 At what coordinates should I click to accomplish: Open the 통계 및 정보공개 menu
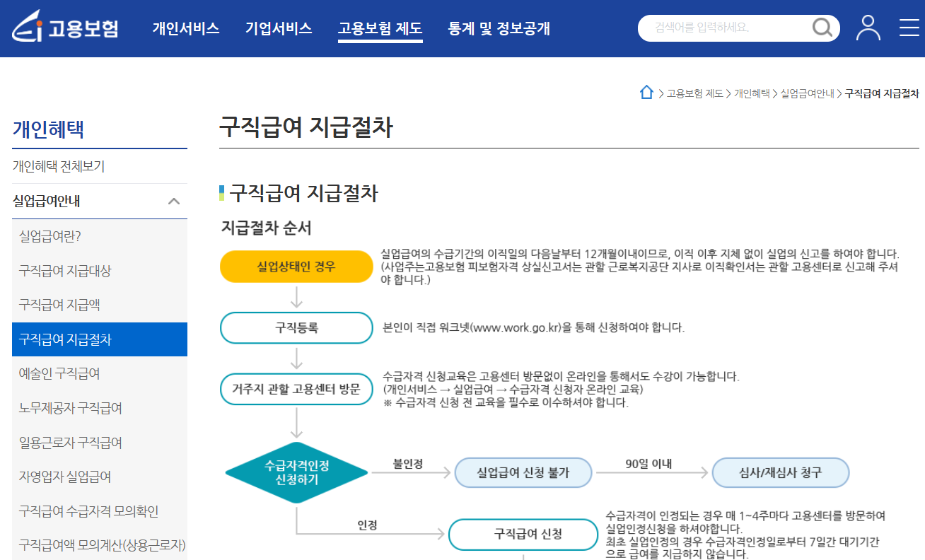497,29
